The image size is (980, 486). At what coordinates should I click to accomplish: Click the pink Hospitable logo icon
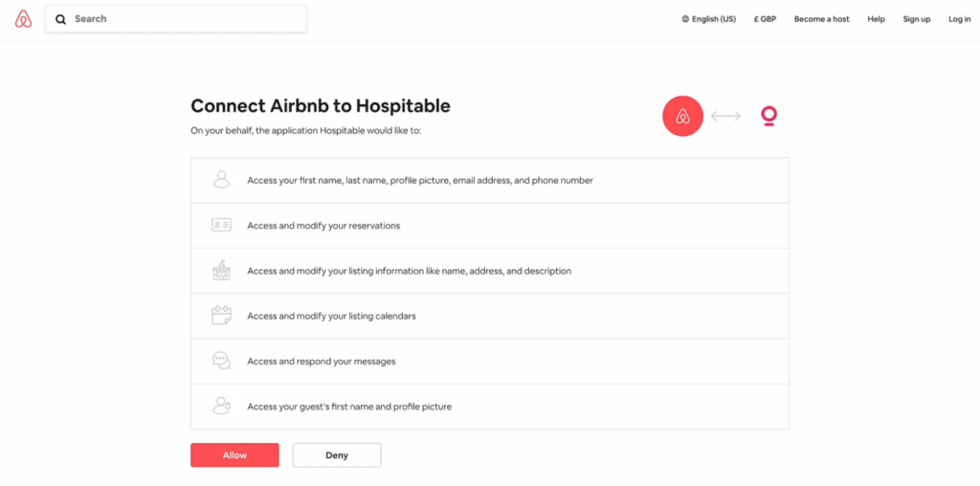768,116
